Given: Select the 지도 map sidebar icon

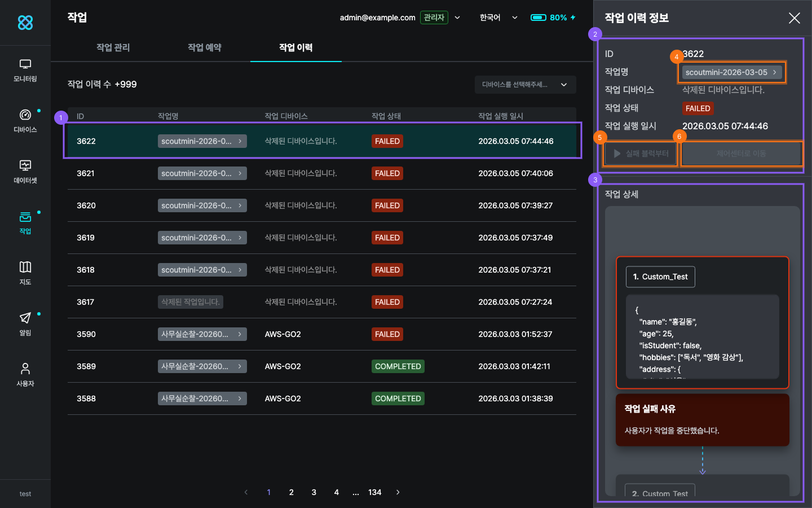Looking at the screenshot, I should pos(25,273).
